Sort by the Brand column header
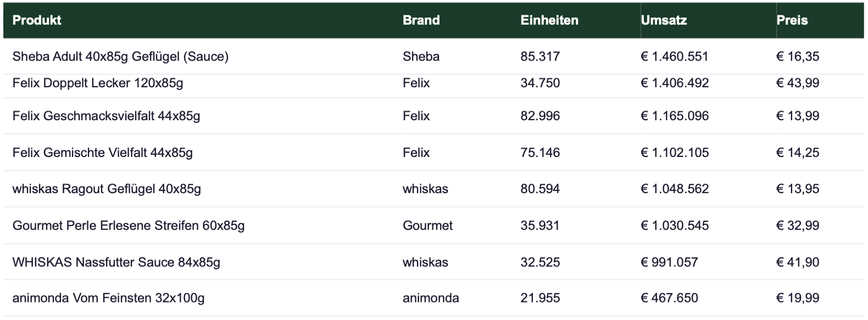The height and width of the screenshot is (320, 868). [421, 20]
